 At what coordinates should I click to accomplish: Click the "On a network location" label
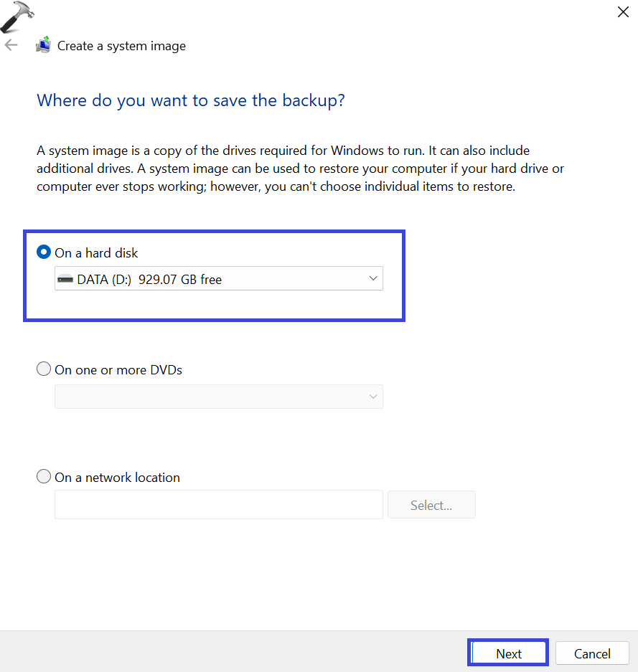tap(117, 478)
